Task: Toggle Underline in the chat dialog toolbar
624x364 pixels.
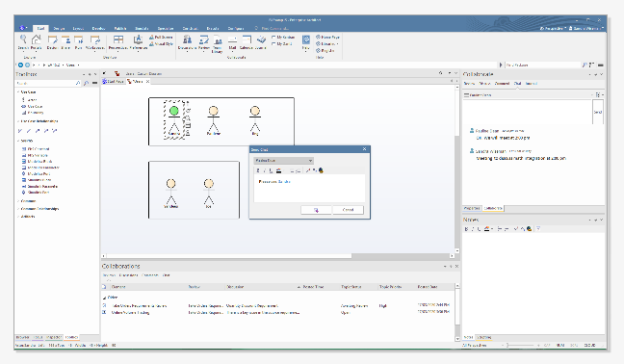Action: click(271, 170)
